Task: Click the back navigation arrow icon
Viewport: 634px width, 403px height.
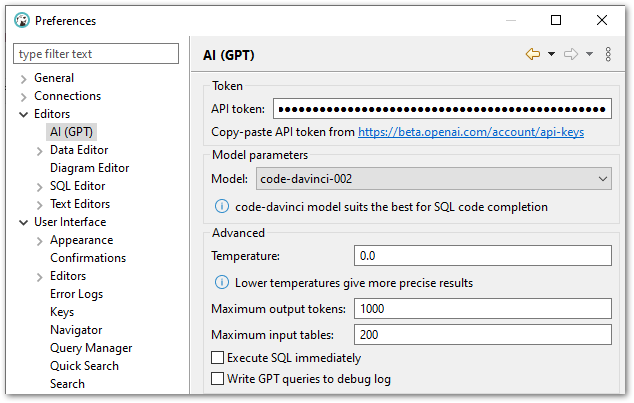Action: click(x=533, y=54)
